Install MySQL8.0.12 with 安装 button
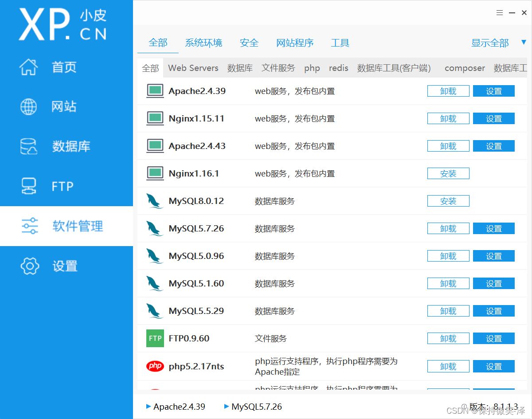 tap(448, 201)
